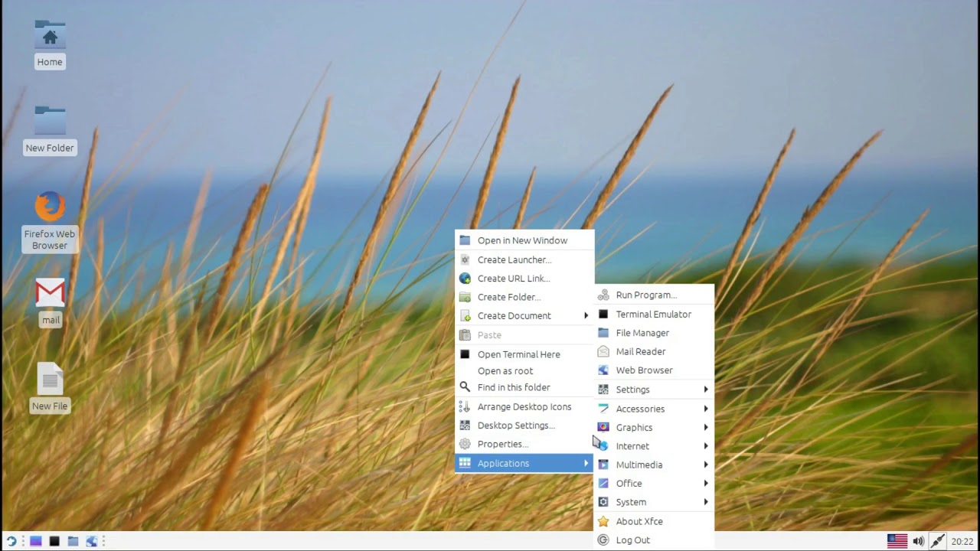The height and width of the screenshot is (551, 980).
Task: Open the Home folder desktop icon
Action: coord(50,44)
